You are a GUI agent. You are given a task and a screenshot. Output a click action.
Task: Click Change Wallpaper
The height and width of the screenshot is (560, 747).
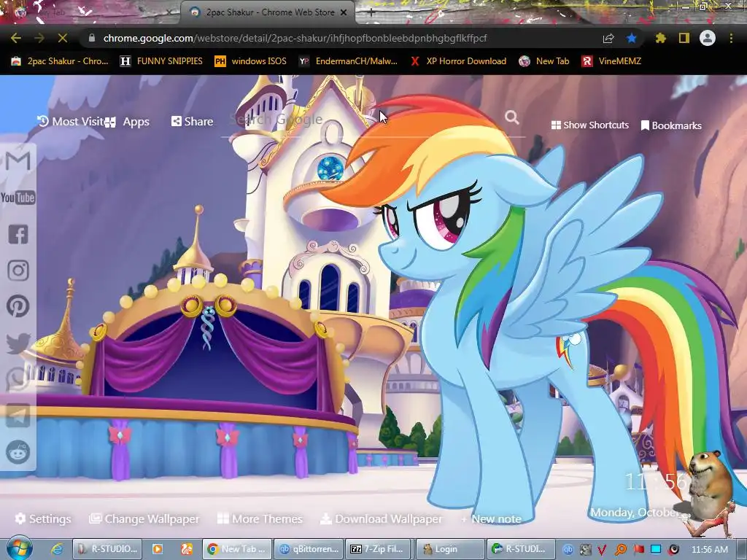(145, 518)
